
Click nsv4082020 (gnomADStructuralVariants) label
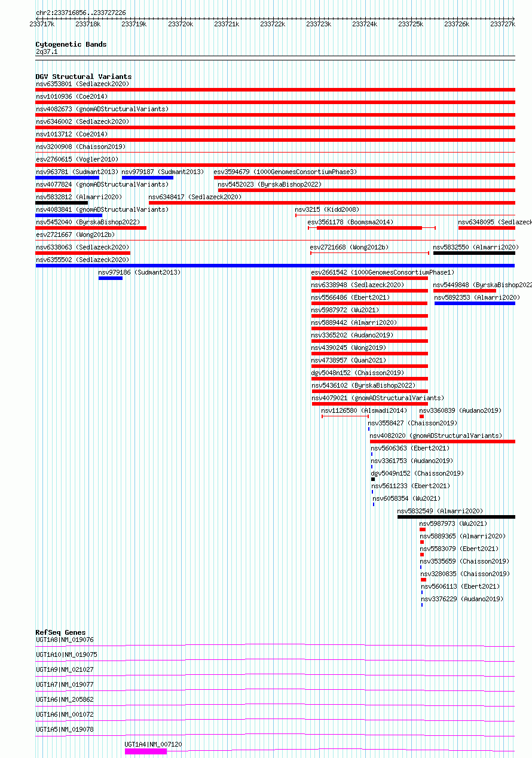[436, 436]
